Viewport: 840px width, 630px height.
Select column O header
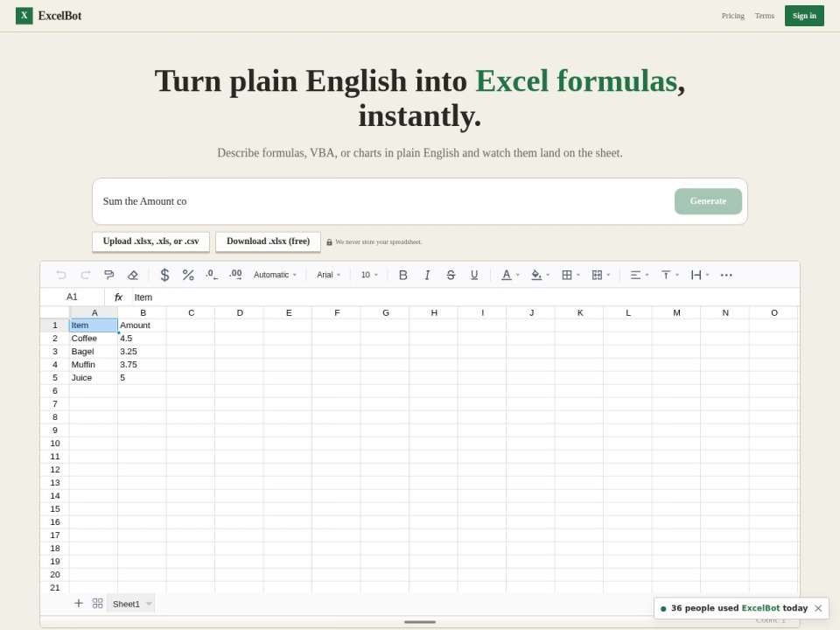coord(773,313)
